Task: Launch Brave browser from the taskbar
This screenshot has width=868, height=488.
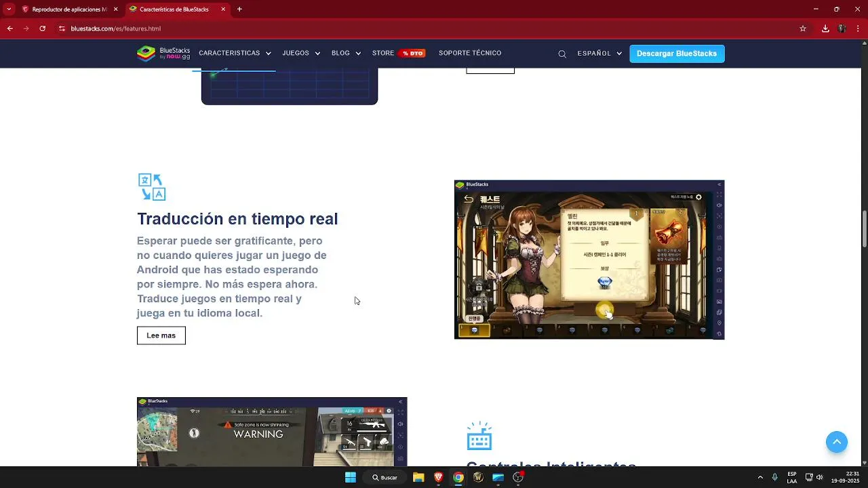Action: pyautogui.click(x=438, y=477)
